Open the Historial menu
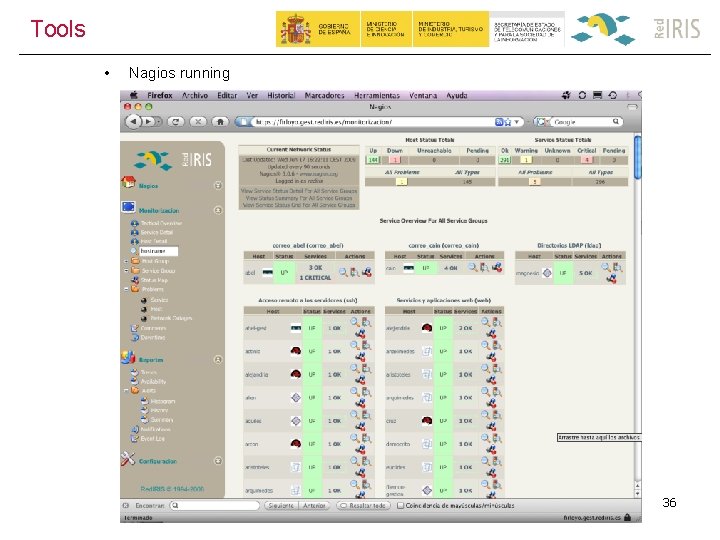The width and height of the screenshot is (720, 540). (281, 95)
